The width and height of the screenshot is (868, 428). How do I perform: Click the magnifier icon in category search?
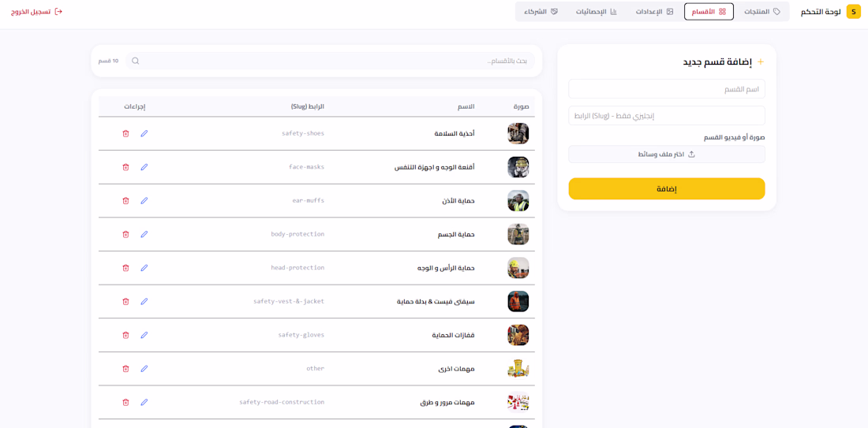pyautogui.click(x=136, y=61)
